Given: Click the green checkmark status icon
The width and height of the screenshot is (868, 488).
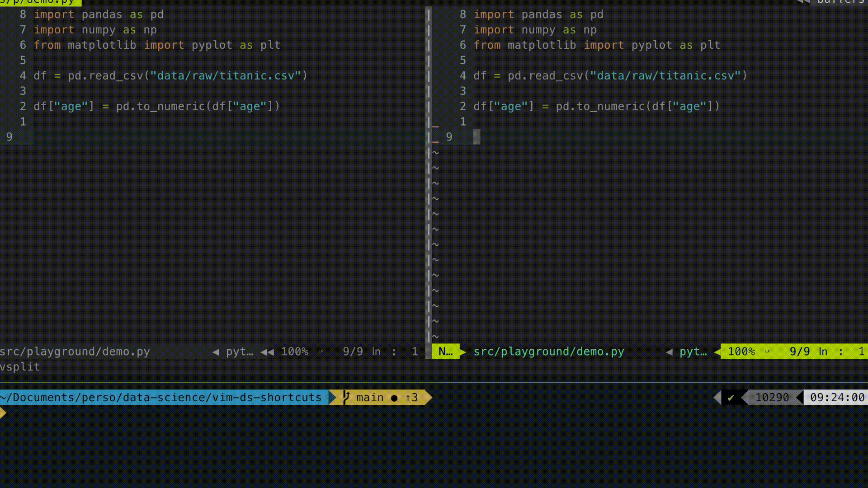Looking at the screenshot, I should [731, 398].
